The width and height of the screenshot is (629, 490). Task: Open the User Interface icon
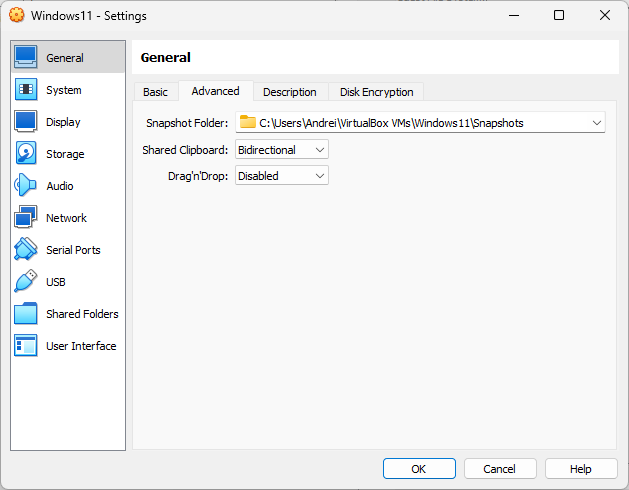[x=26, y=346]
